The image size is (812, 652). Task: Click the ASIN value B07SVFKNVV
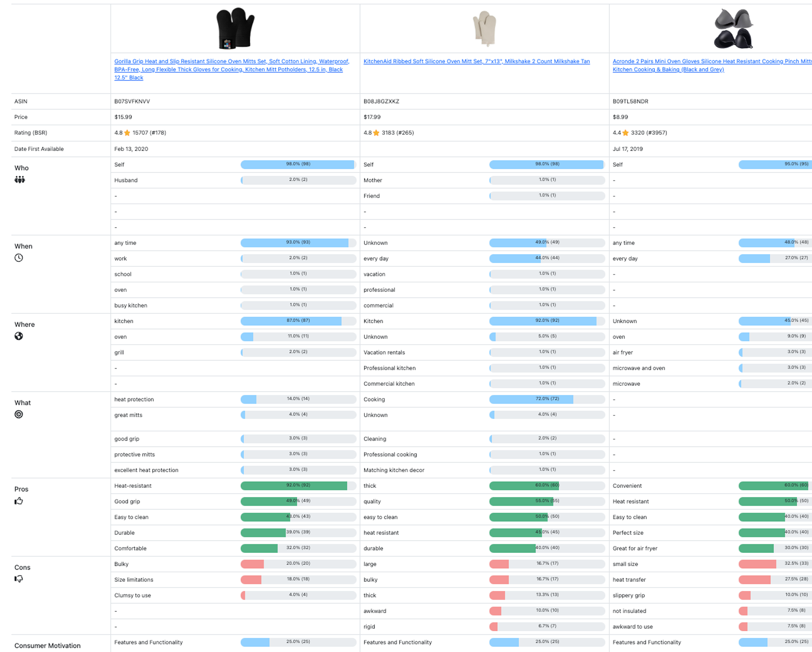tap(132, 102)
